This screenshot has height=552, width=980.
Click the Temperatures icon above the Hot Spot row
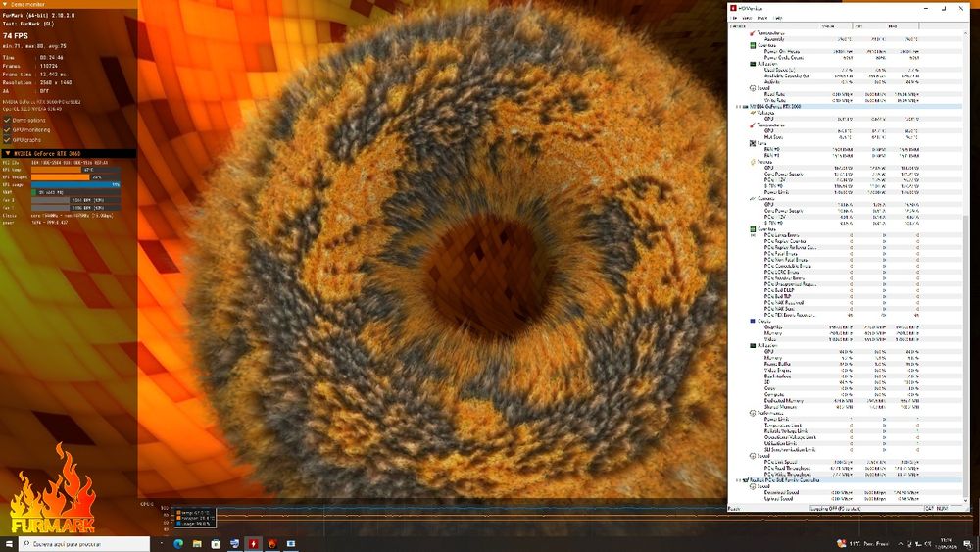[x=753, y=125]
